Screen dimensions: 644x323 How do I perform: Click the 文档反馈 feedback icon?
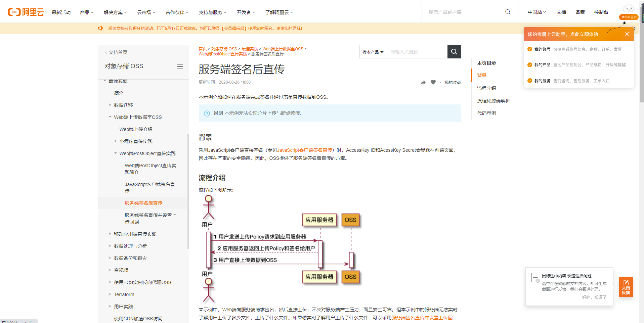tap(626, 287)
